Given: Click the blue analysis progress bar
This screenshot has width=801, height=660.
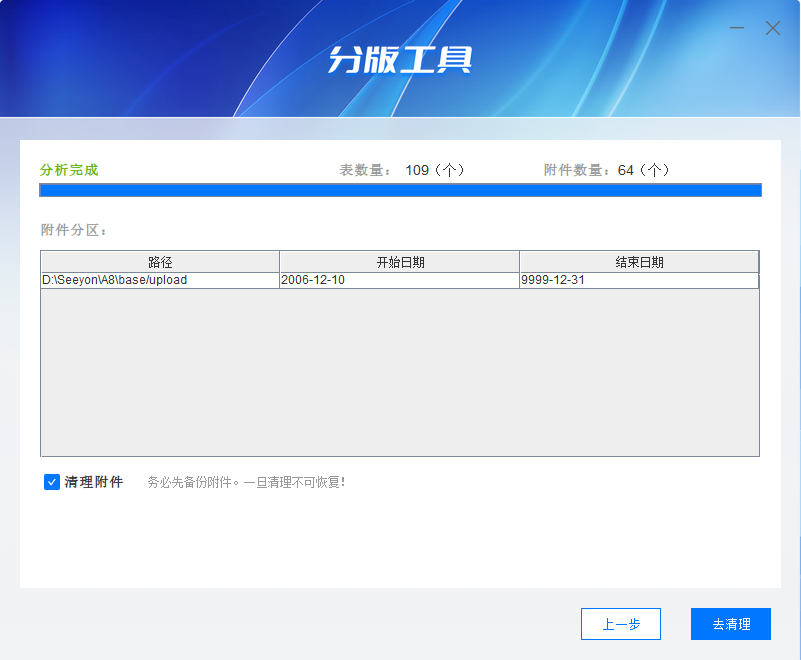Looking at the screenshot, I should click(x=400, y=190).
